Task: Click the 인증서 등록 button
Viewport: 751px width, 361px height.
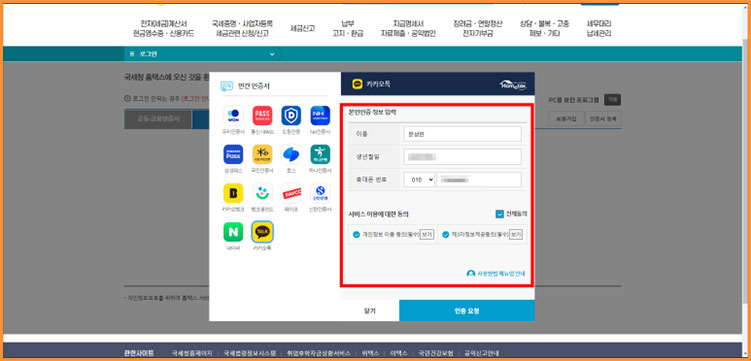Action: tap(603, 118)
